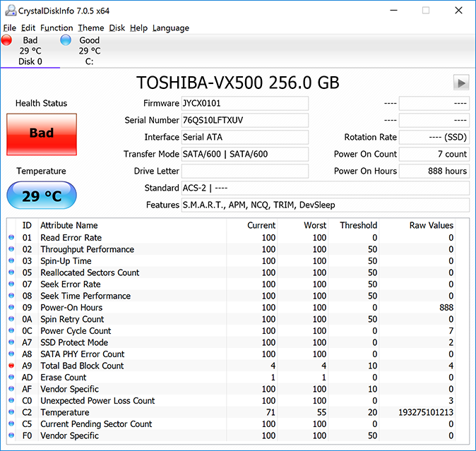Click the Features field listing S.M.A.R.T., APM
This screenshot has width=476, height=451.
[325, 205]
